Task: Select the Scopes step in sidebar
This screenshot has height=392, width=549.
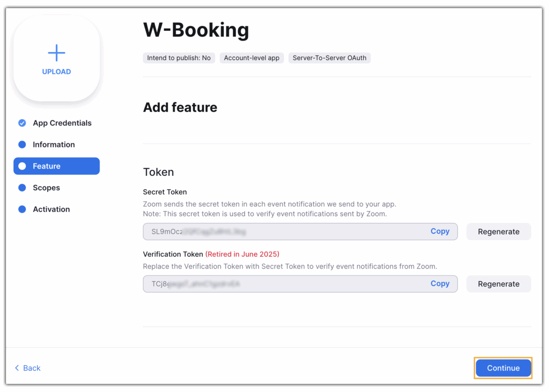Action: click(46, 188)
